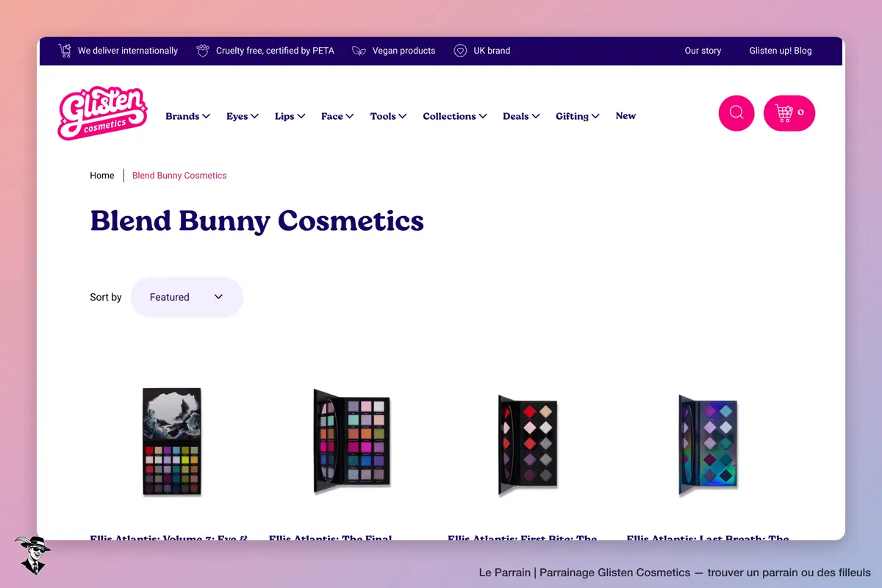Open the Ellis Atlantis Volume 7 palette thumbnail
This screenshot has width=882, height=588.
(171, 441)
